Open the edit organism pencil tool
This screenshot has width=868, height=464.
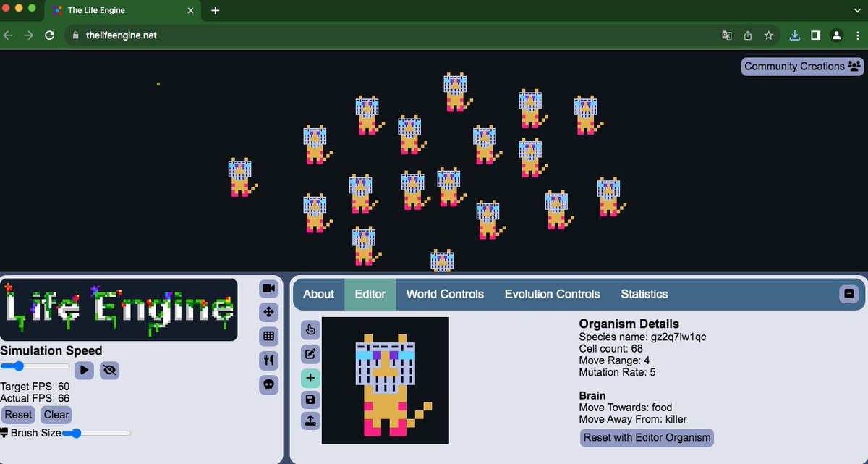[x=310, y=354]
